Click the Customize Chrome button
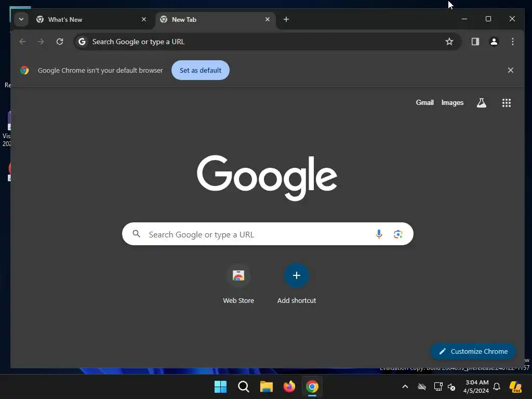Screen dimensions: 532x399 coord(473,352)
